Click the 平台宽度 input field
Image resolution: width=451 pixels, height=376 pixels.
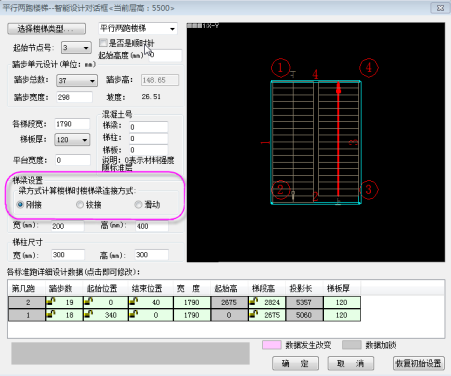(x=72, y=160)
